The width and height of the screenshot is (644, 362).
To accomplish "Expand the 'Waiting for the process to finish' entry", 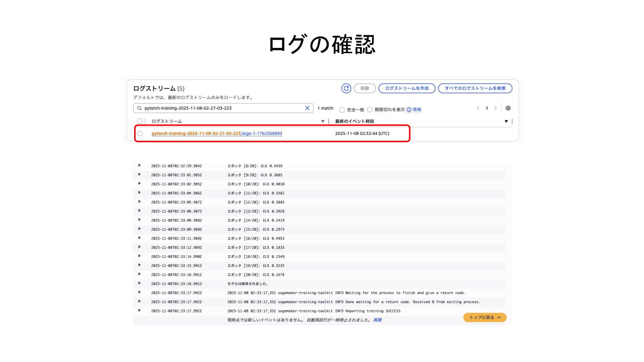I will pyautogui.click(x=140, y=292).
